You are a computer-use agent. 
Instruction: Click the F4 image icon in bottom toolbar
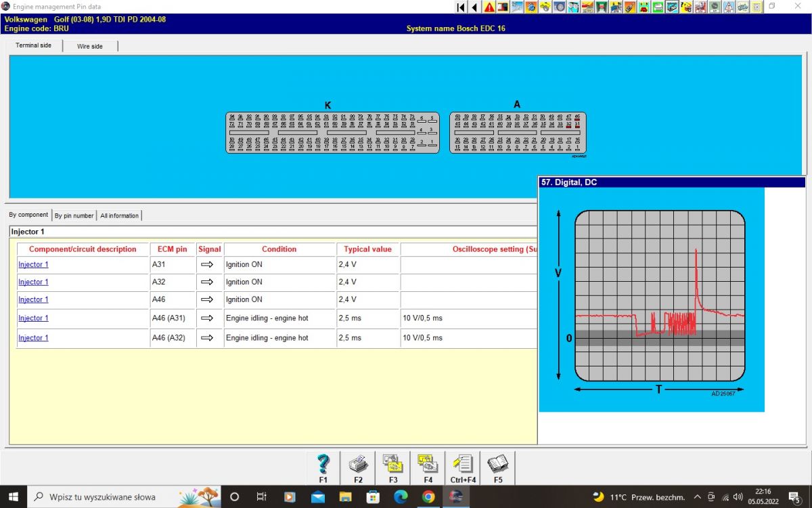(428, 464)
